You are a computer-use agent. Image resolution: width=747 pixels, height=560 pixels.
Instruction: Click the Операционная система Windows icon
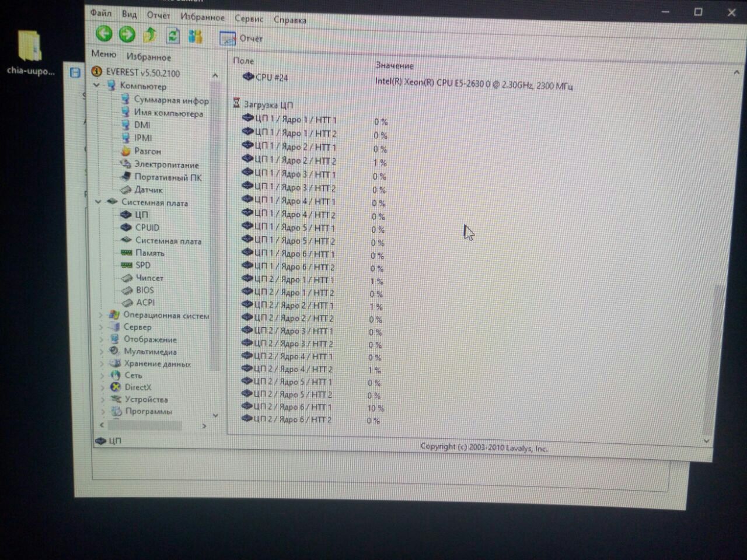click(x=114, y=315)
